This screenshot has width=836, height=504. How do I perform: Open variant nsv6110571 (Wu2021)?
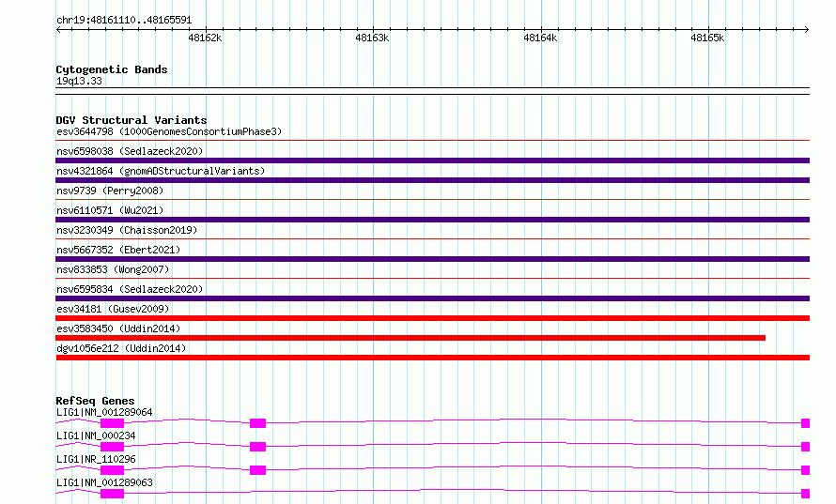click(x=110, y=210)
